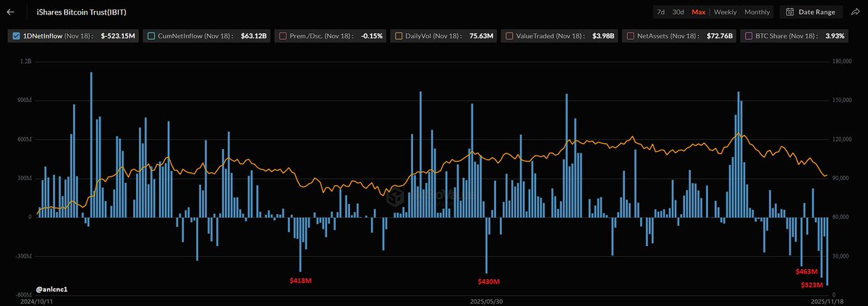The width and height of the screenshot is (868, 306).
Task: Click the $418M red outflow label
Action: coord(300,279)
